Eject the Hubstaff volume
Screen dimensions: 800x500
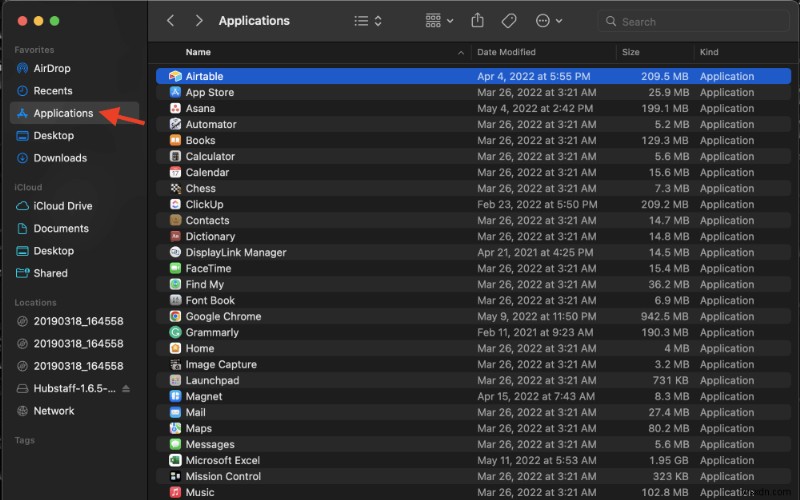pos(126,389)
